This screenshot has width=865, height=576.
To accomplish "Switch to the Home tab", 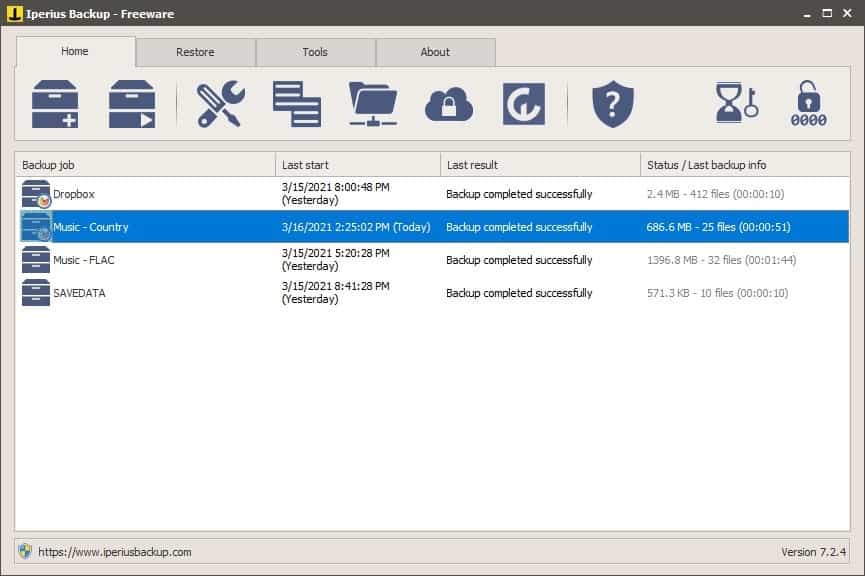I will pos(75,51).
